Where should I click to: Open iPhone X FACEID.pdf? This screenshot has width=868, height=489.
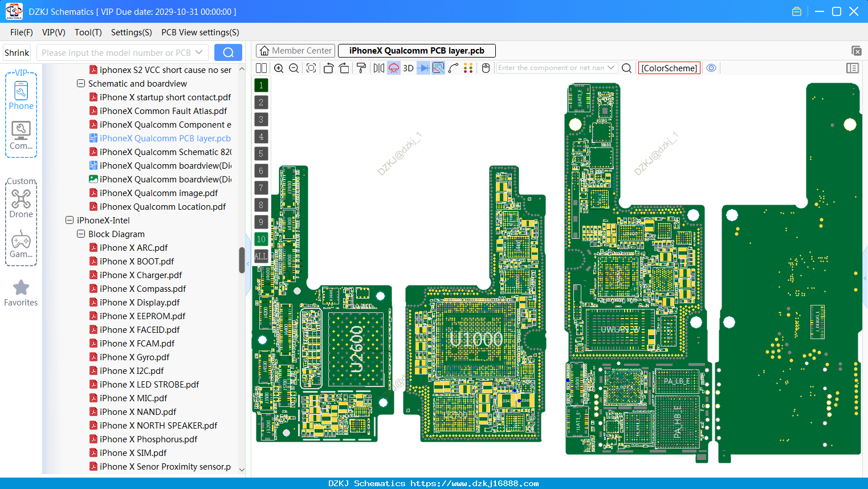140,330
